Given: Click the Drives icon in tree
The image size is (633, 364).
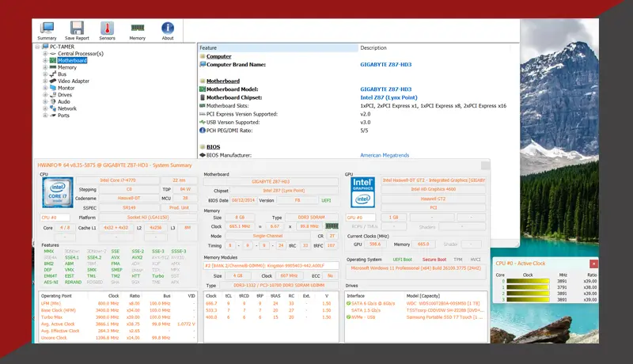Looking at the screenshot, I should coord(53,95).
